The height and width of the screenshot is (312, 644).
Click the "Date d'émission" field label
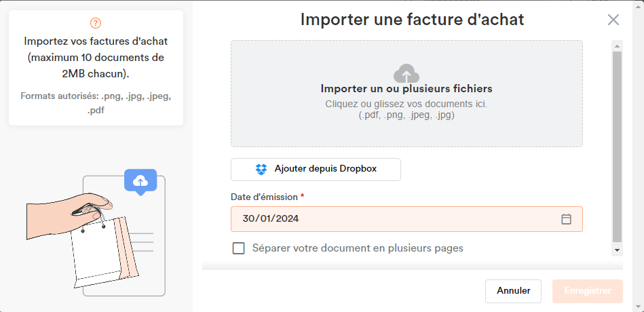click(x=264, y=197)
